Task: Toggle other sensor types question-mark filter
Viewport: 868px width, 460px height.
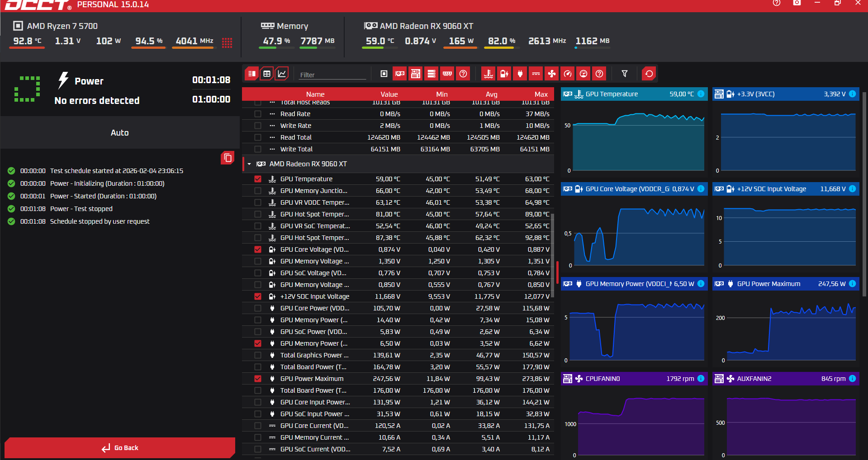Action: click(x=599, y=74)
